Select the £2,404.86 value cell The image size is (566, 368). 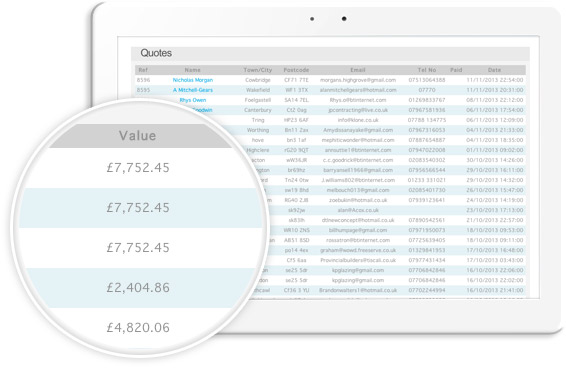pos(138,287)
